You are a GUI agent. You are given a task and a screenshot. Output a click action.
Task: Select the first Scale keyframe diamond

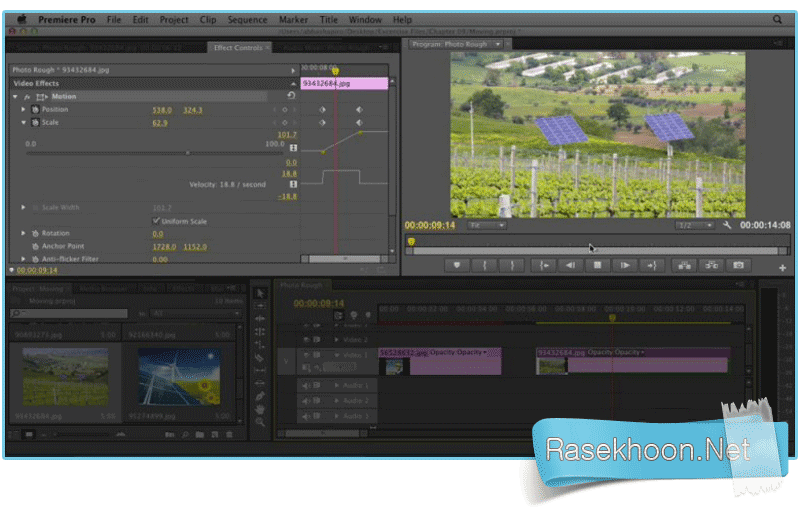click(322, 122)
